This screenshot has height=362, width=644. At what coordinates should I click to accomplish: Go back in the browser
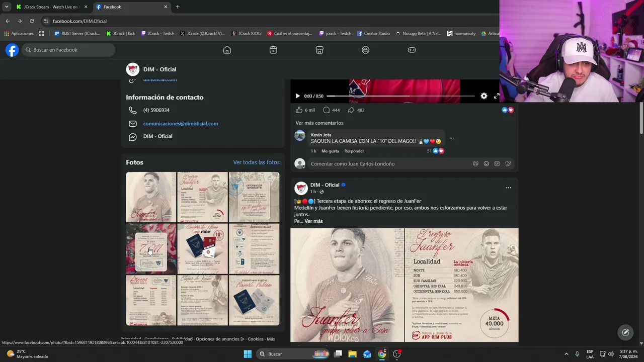coord(8,21)
